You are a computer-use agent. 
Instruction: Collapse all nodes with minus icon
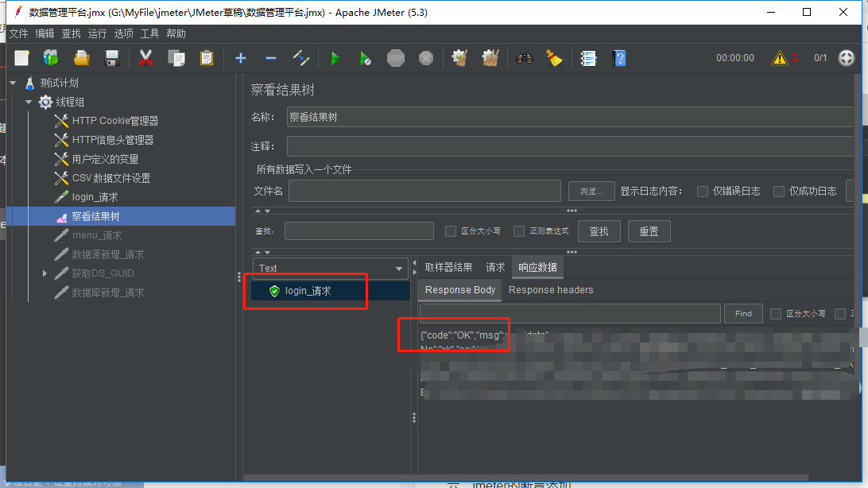coord(271,58)
